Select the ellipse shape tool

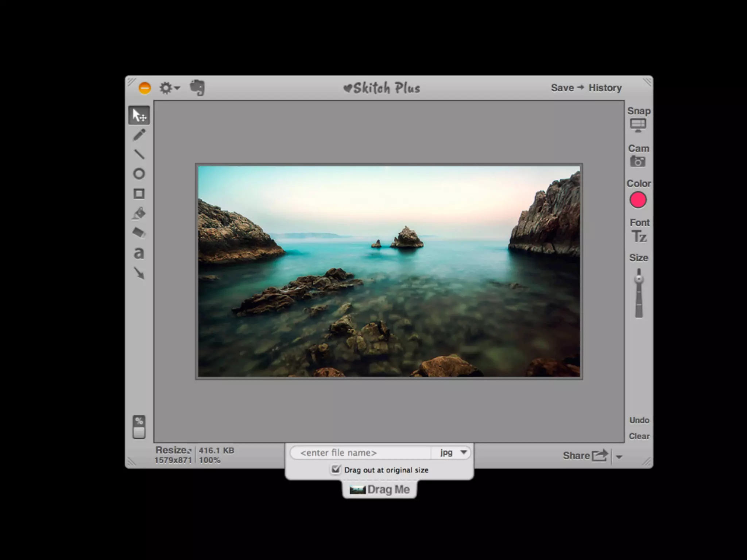click(x=139, y=174)
